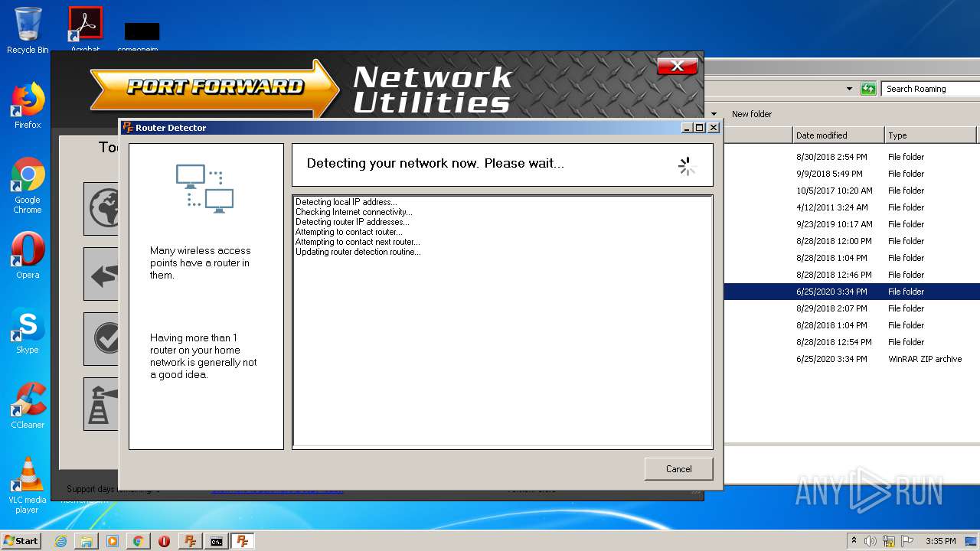Click the 'Attempting to contact next router...' log line

[358, 242]
